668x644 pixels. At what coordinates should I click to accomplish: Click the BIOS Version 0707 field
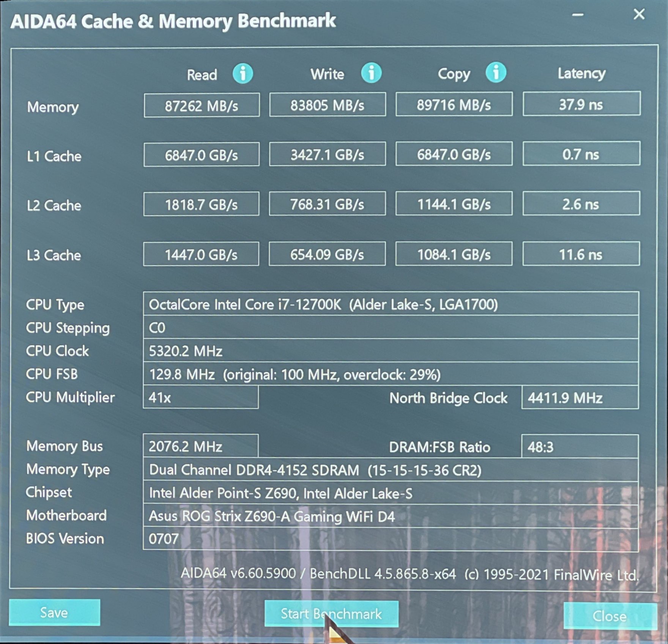pos(391,539)
